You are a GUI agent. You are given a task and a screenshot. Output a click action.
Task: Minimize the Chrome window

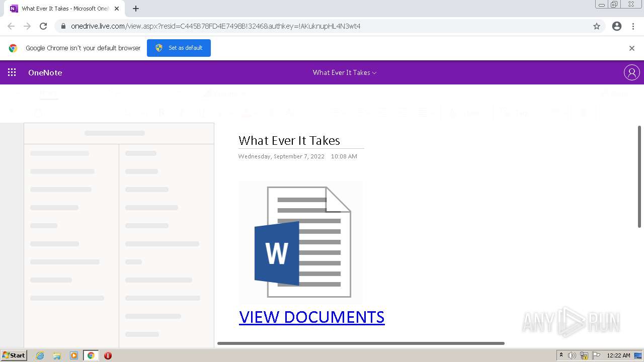tap(602, 5)
